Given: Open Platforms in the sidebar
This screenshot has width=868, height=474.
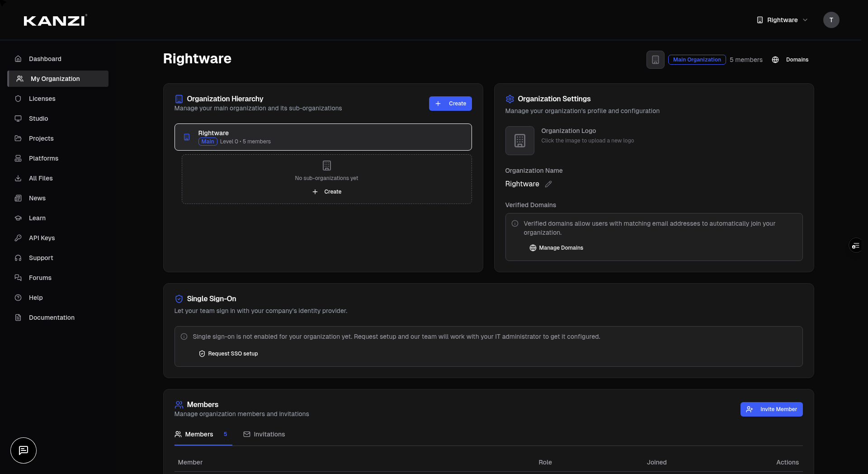Looking at the screenshot, I should pyautogui.click(x=58, y=158).
